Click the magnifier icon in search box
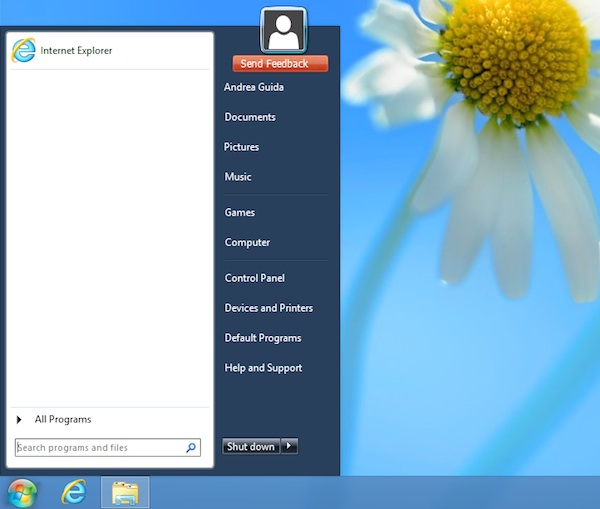The height and width of the screenshot is (509, 600). click(x=191, y=447)
